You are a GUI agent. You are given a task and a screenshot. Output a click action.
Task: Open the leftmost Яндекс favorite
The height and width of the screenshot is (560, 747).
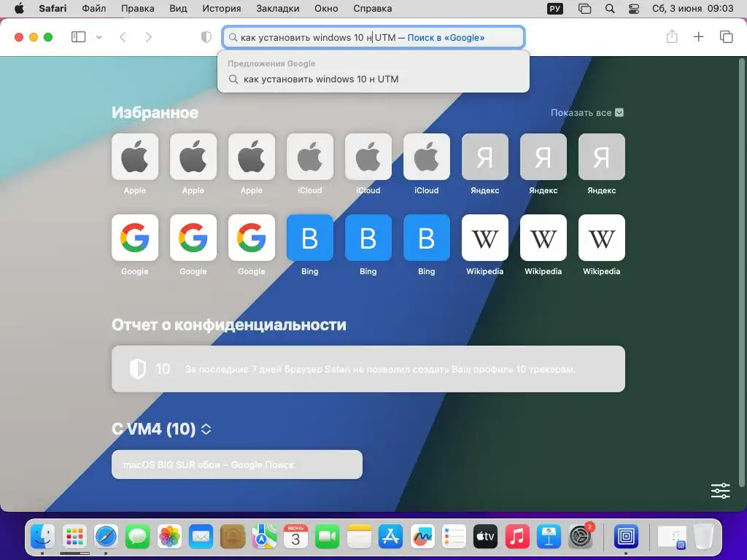[x=485, y=157]
